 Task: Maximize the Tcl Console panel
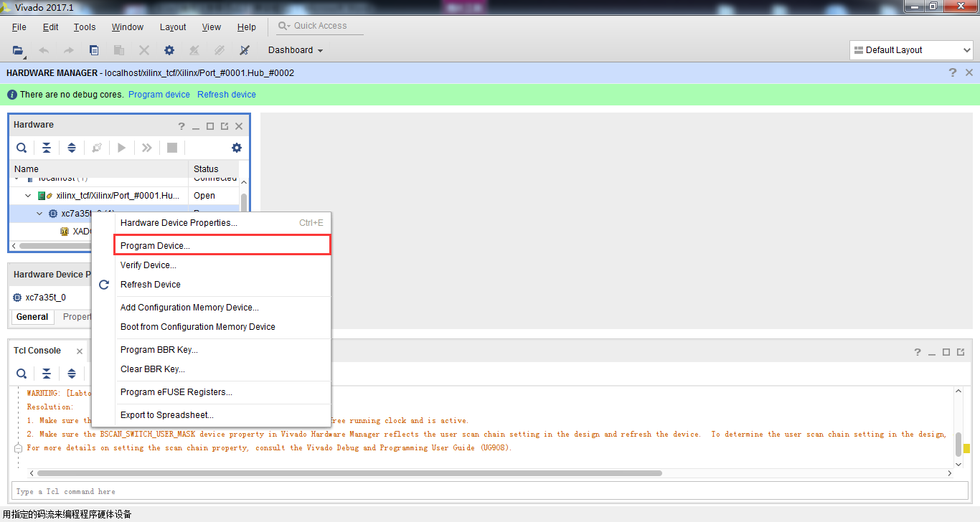[946, 352]
